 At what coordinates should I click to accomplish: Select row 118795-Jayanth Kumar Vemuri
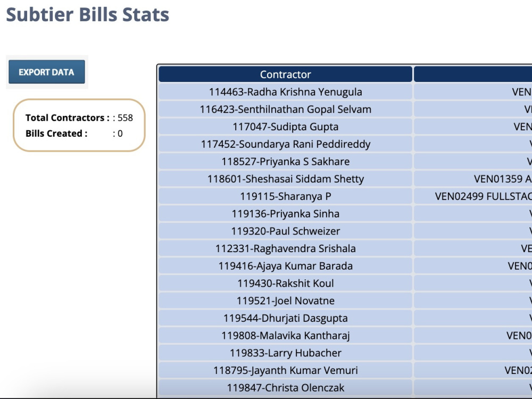click(x=285, y=370)
